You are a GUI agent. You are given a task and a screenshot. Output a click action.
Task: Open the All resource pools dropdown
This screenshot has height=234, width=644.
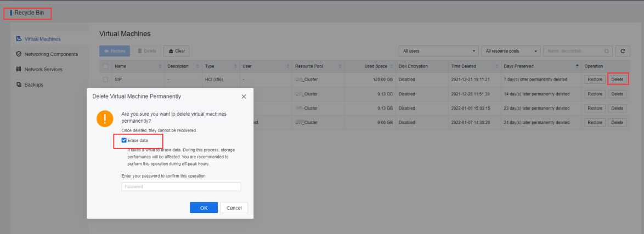tap(511, 51)
